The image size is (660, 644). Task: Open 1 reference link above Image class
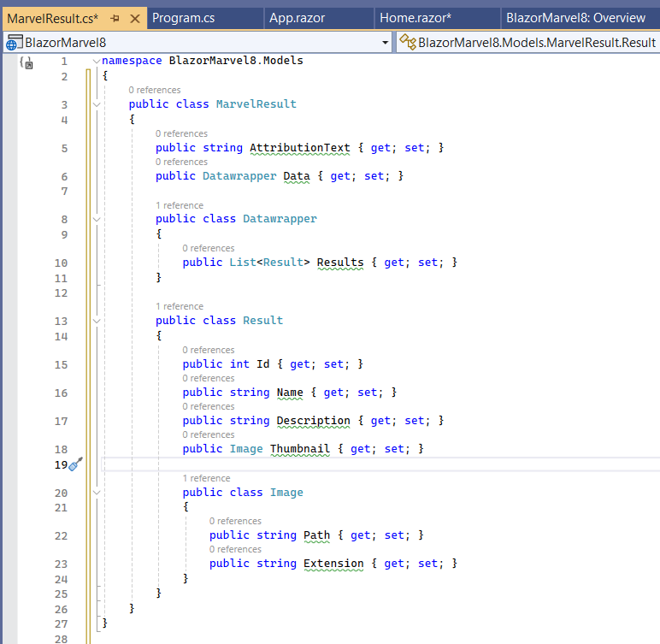tap(206, 478)
